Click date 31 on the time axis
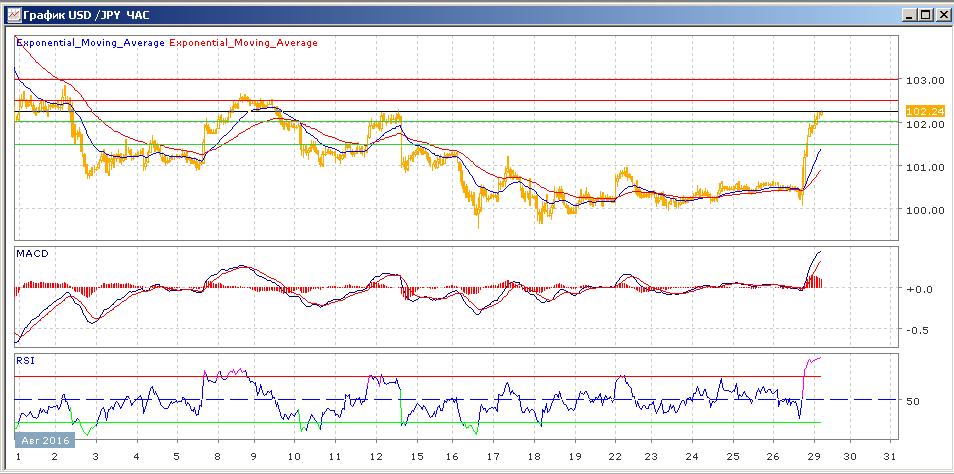 [890, 457]
